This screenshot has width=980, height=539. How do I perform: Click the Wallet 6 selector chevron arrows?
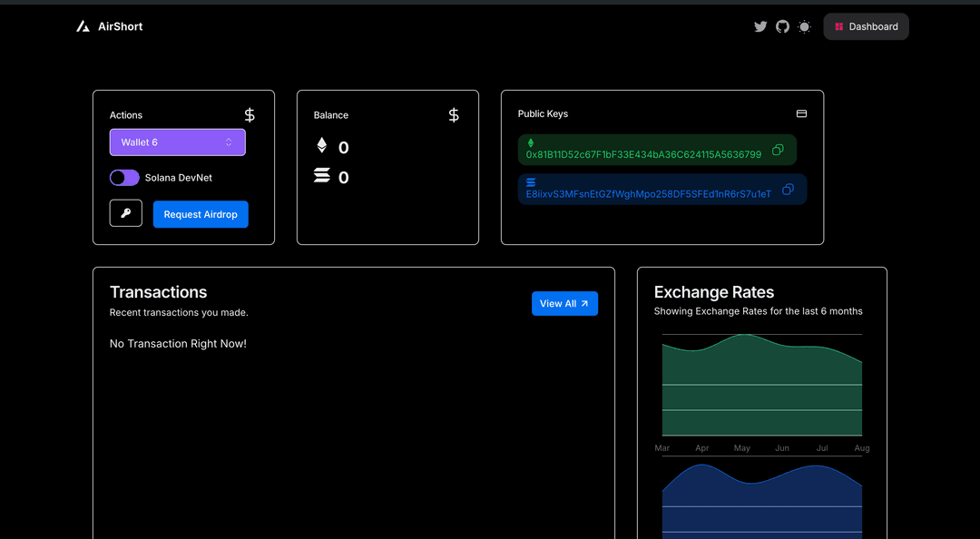pyautogui.click(x=229, y=142)
